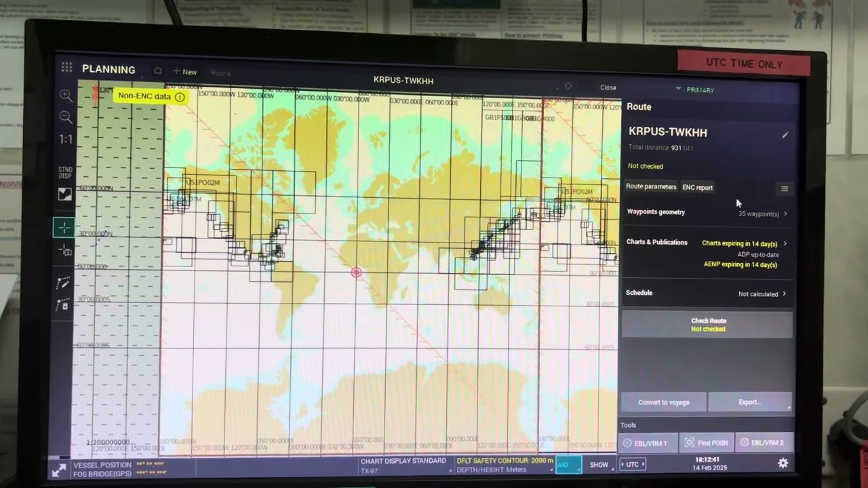The width and height of the screenshot is (868, 488).
Task: Click the KRPUS-TWKHH route title
Action: click(x=668, y=132)
